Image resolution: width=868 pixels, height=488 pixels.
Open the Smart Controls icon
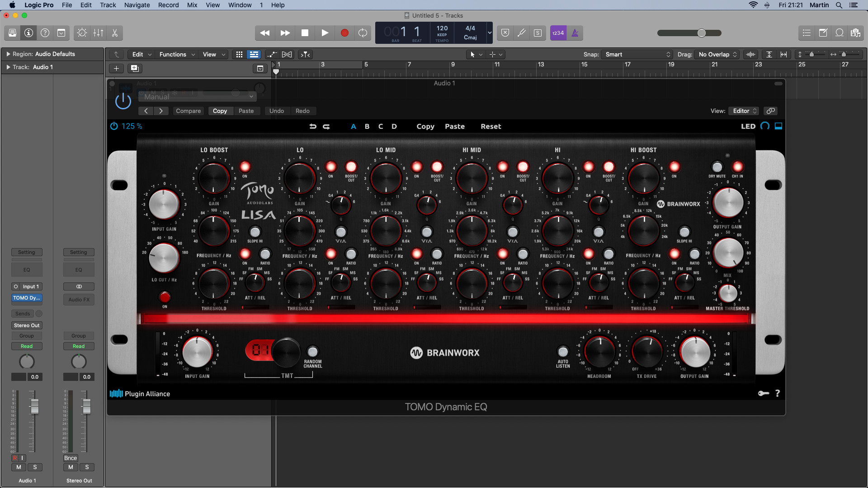82,33
